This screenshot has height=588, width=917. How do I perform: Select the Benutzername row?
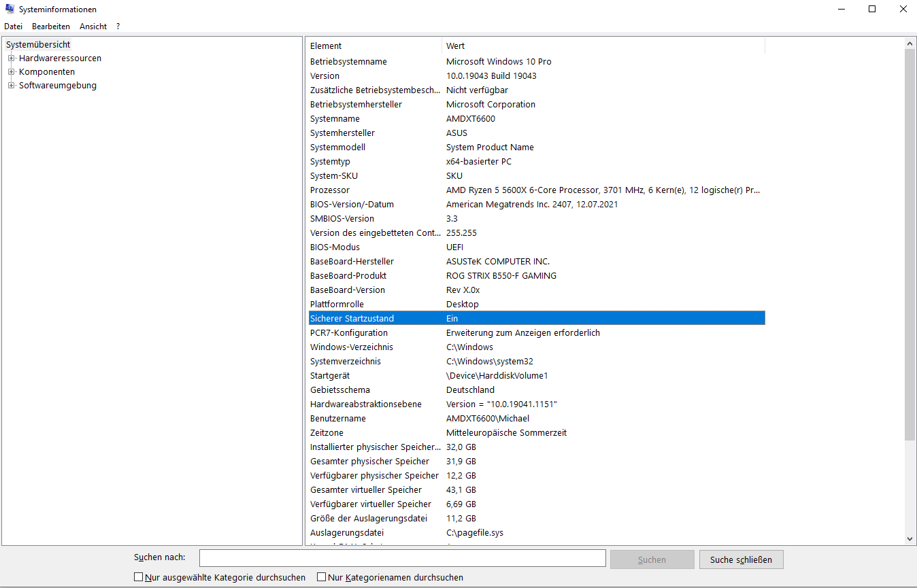pos(537,418)
